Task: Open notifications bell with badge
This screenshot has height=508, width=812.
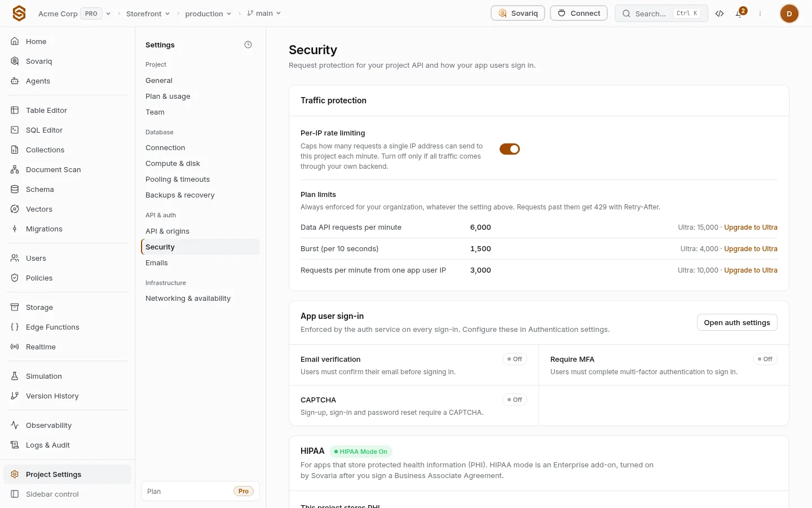Action: pyautogui.click(x=739, y=14)
